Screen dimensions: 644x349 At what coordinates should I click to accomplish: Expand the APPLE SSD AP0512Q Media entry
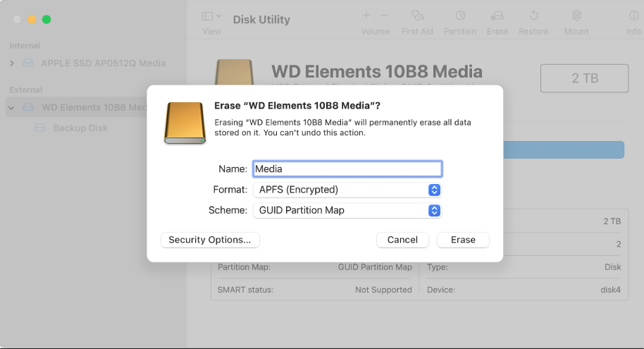(11, 63)
